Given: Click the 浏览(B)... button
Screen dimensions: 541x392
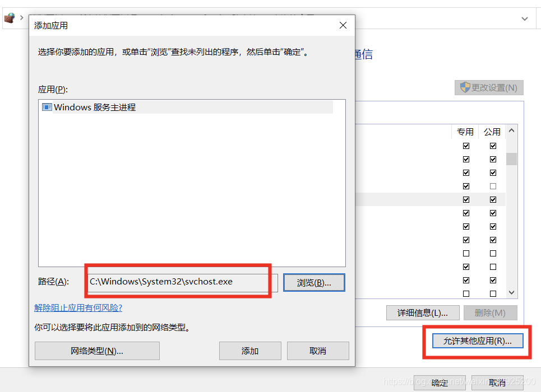Looking at the screenshot, I should point(314,283).
